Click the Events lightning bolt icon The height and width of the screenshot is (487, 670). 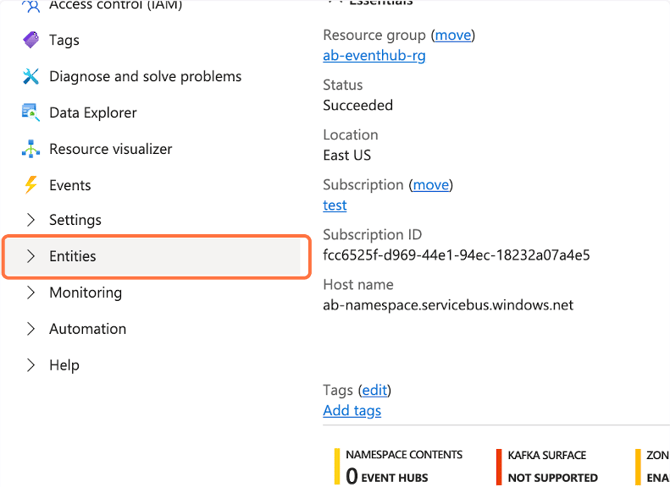pos(31,185)
